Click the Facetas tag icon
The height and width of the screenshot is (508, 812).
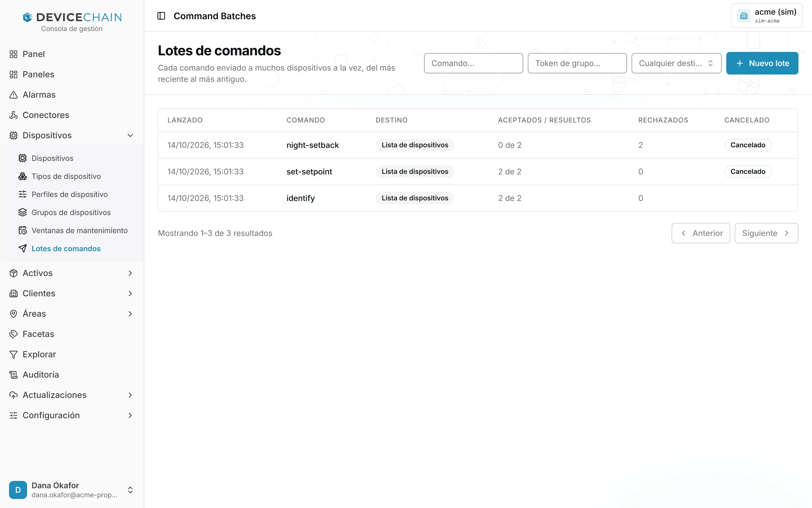click(x=14, y=334)
